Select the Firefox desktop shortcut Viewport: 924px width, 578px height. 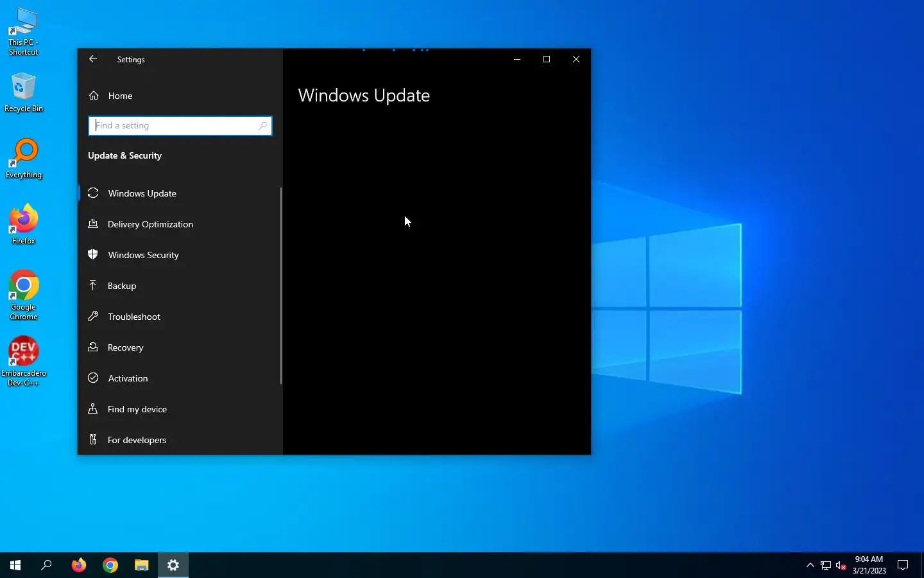pos(23,225)
